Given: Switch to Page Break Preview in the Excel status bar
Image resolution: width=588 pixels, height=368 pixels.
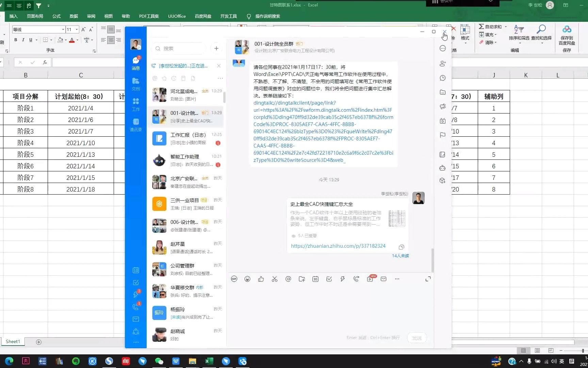Looking at the screenshot, I should click(551, 350).
